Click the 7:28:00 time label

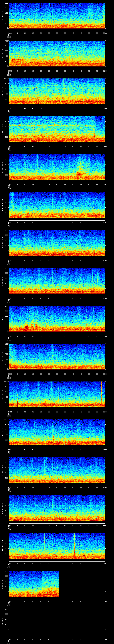click(x=9, y=374)
